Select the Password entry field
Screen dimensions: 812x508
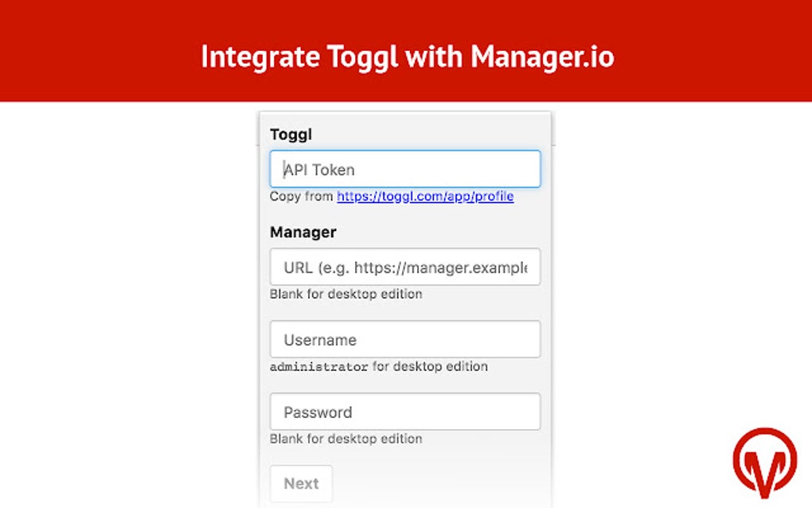click(404, 412)
